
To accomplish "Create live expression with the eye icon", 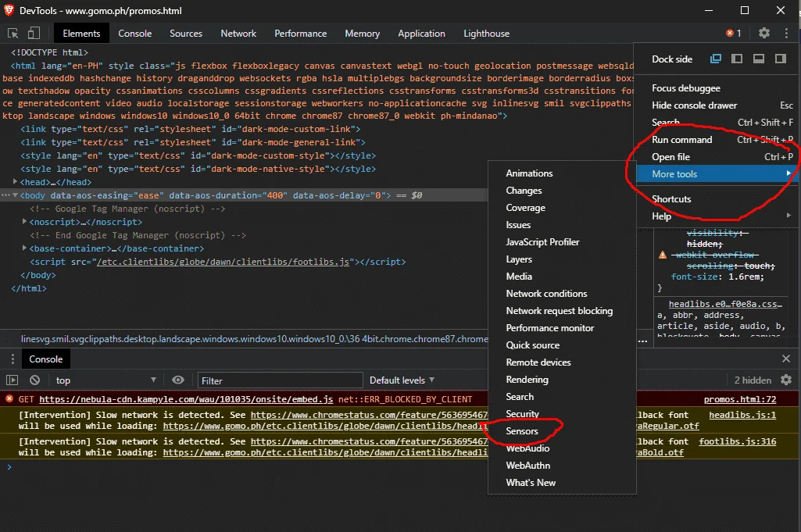I will click(177, 380).
